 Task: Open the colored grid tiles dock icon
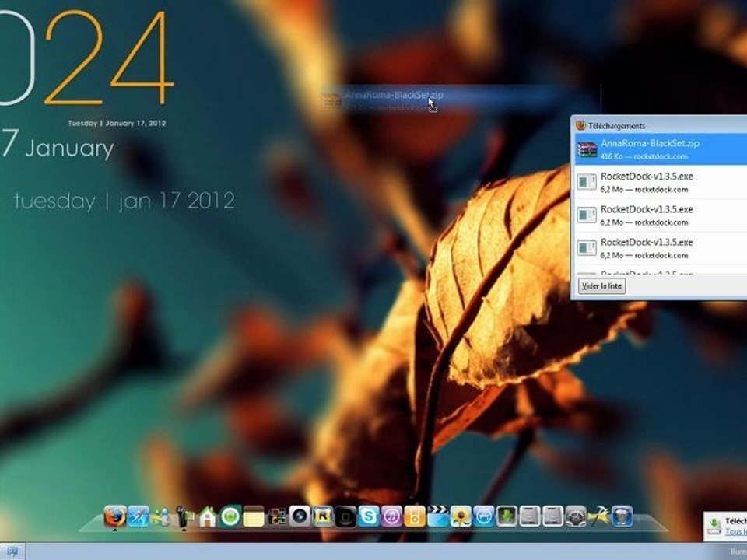click(x=276, y=517)
